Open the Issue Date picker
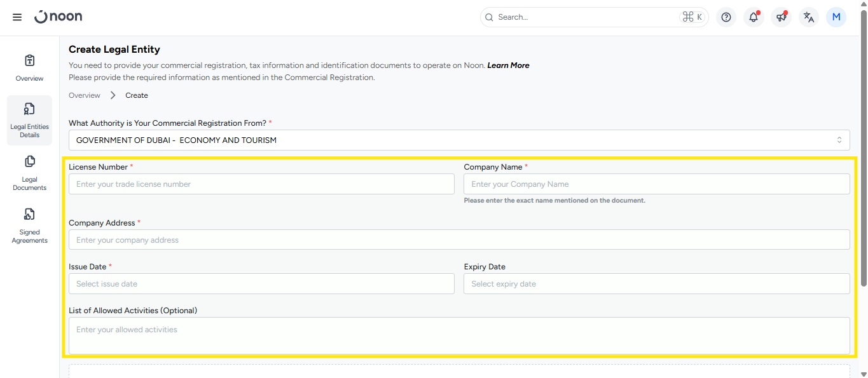 click(261, 284)
